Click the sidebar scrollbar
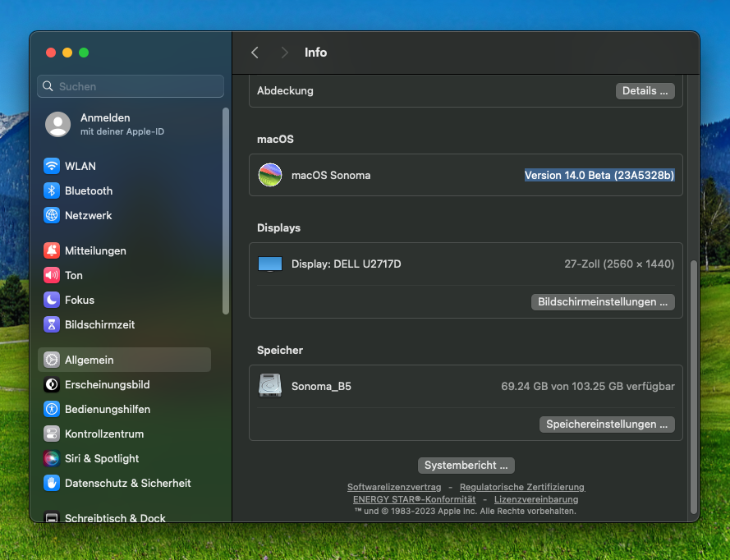 226,211
